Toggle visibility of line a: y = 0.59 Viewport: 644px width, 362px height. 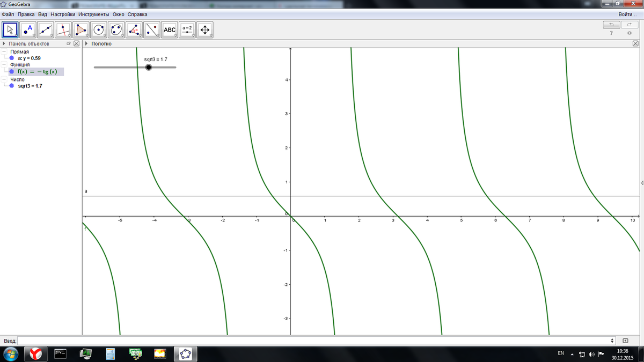click(12, 58)
